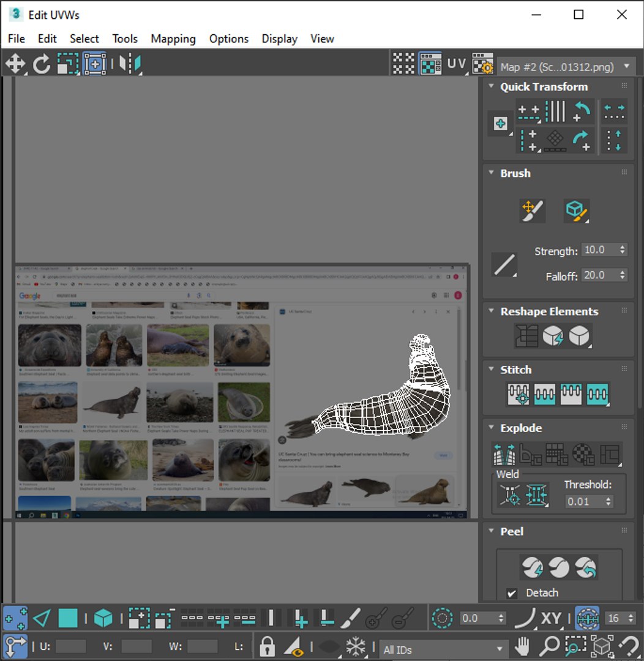Click the brush falloff type button

pos(504,265)
